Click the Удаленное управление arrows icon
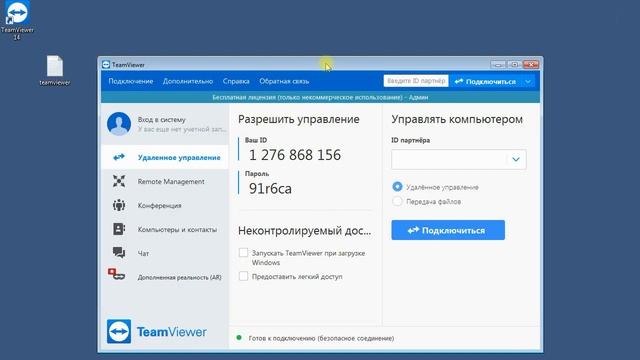Viewport: 640px width, 360px height. coord(119,157)
